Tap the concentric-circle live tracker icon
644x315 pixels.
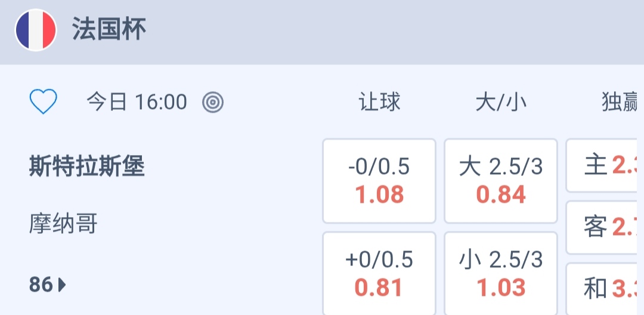[x=213, y=103]
